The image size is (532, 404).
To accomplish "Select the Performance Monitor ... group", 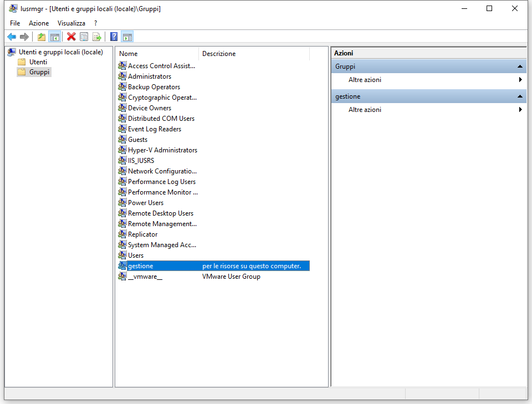I will pyautogui.click(x=163, y=192).
